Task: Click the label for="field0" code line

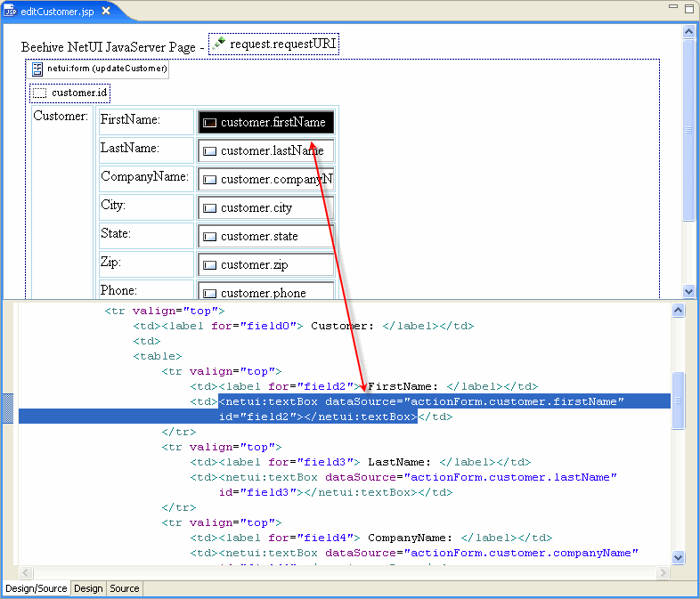Action: 304,326
